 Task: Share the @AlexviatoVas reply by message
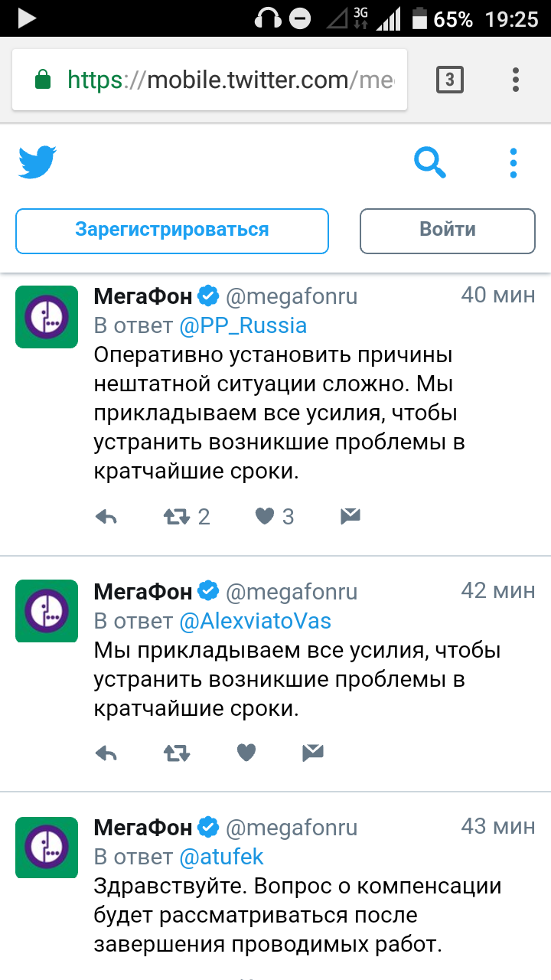[x=313, y=753]
